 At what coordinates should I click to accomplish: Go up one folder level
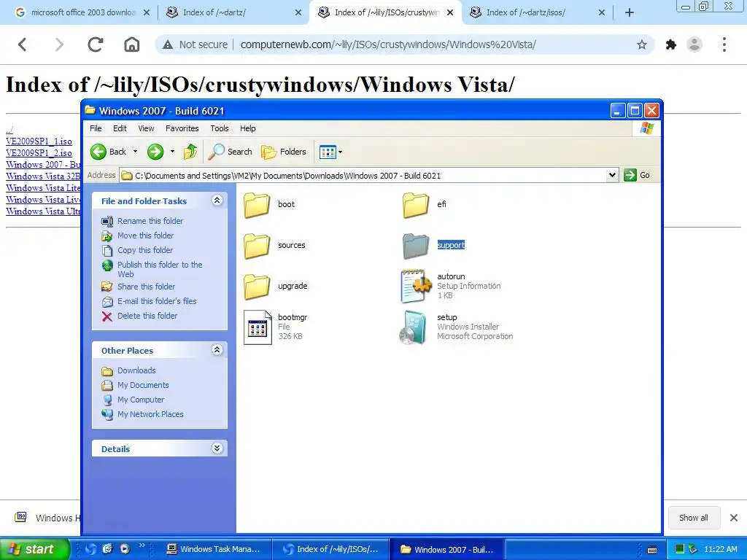pos(190,152)
